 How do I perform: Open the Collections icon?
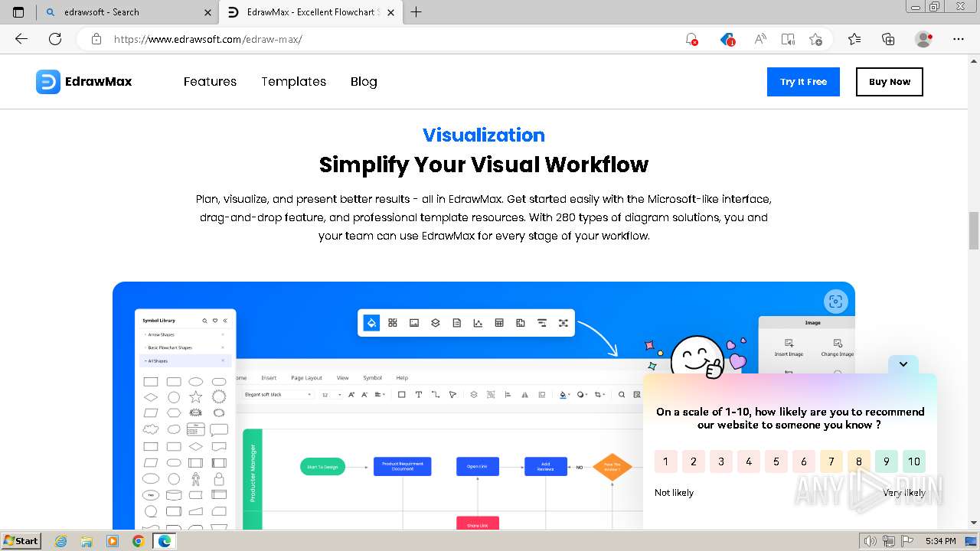(888, 39)
